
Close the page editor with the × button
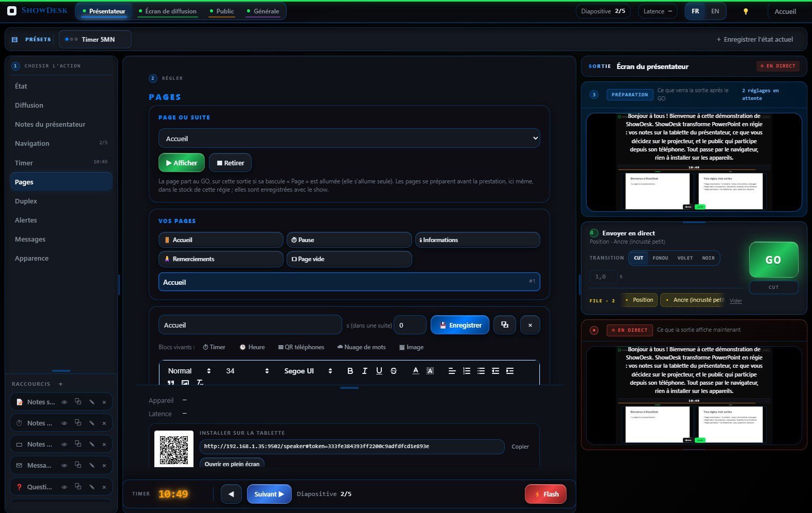click(530, 325)
